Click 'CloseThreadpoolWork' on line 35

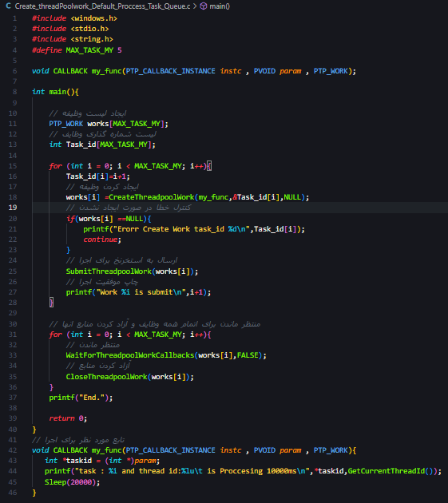click(106, 377)
